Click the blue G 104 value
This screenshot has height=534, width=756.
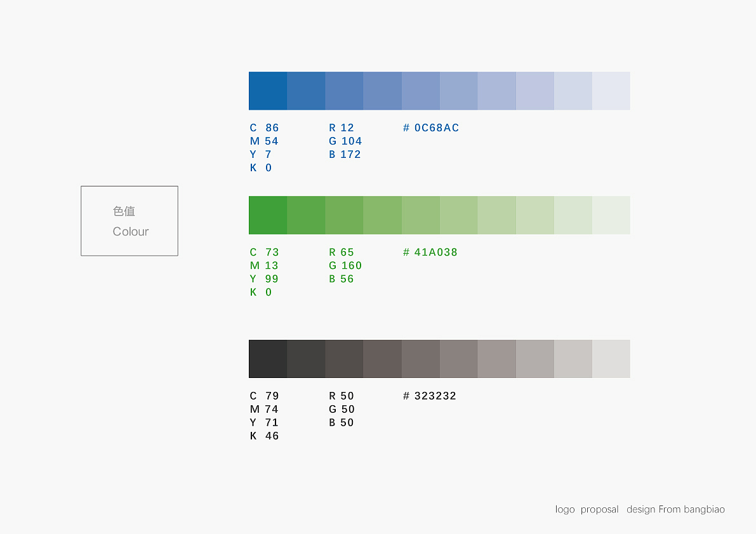click(x=345, y=141)
